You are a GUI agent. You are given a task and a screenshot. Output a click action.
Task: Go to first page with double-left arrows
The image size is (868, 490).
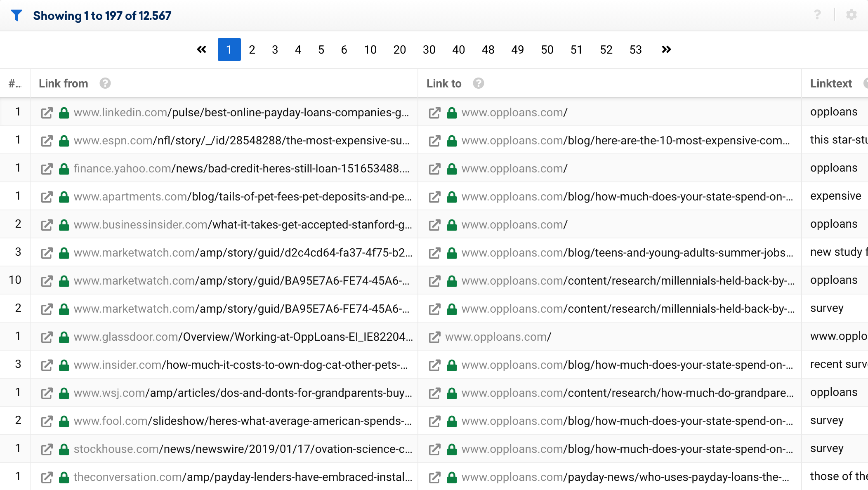[x=201, y=49]
